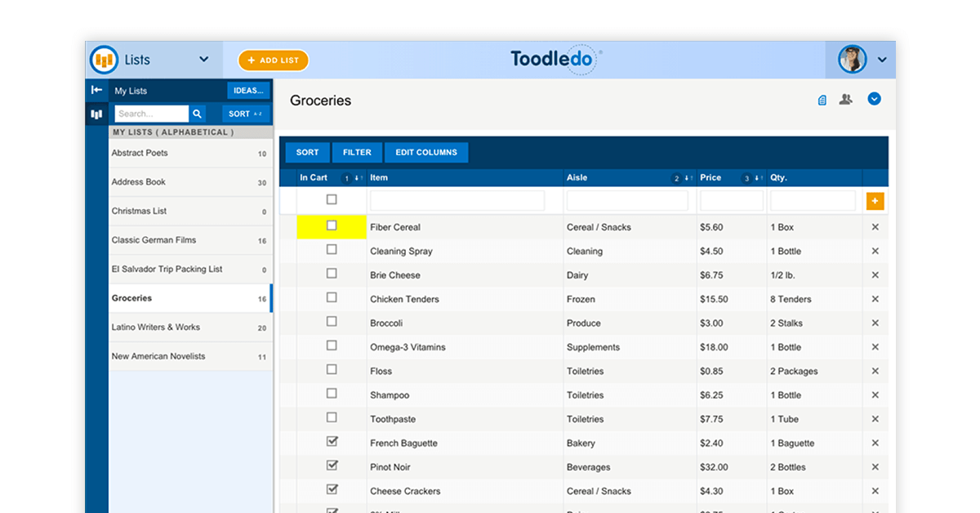The height and width of the screenshot is (513, 980).
Task: Open the Abstract Poets list
Action: click(190, 154)
